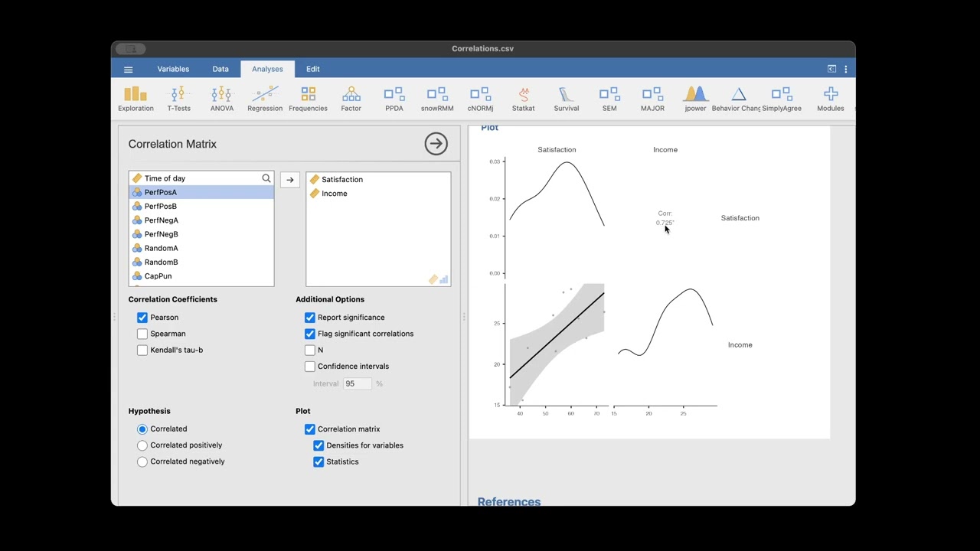Check the N option
Image resolution: width=980 pixels, height=551 pixels.
(x=310, y=350)
